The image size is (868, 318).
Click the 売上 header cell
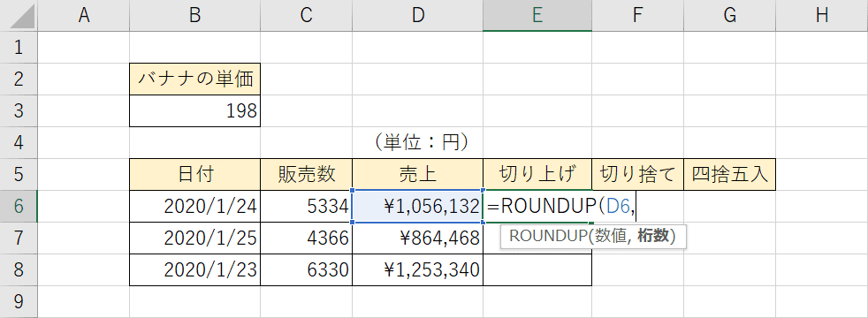(x=417, y=174)
